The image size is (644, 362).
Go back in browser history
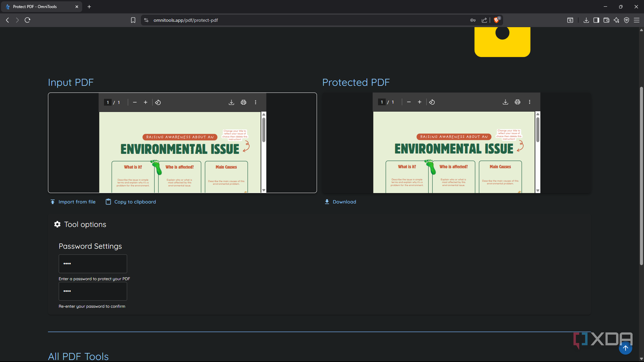pyautogui.click(x=7, y=20)
